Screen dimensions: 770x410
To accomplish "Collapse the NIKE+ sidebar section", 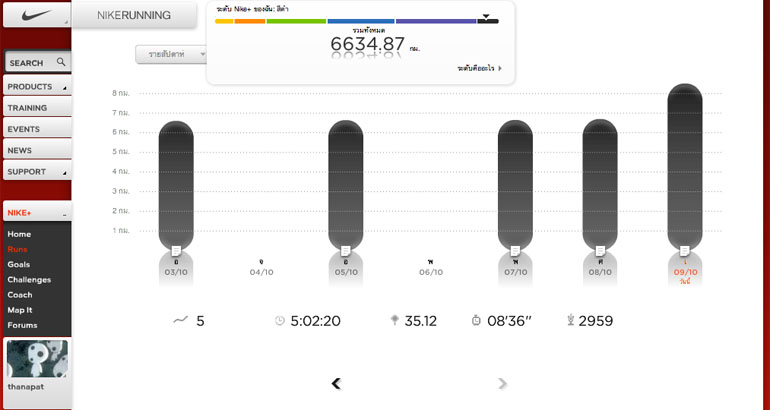I will point(64,214).
